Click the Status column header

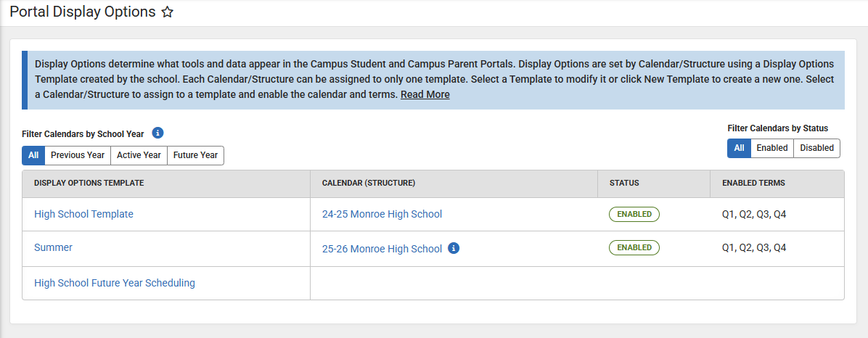(624, 183)
